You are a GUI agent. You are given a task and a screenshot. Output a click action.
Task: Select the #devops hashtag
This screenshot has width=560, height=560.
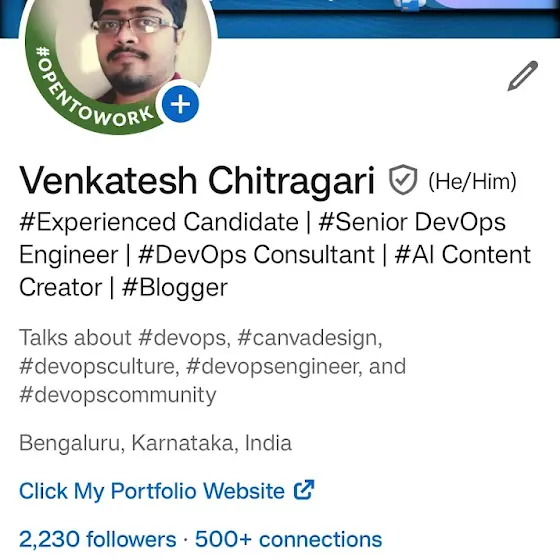(182, 338)
